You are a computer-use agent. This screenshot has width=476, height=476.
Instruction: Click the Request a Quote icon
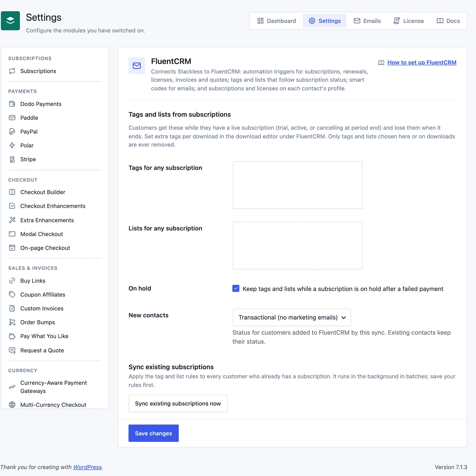[x=12, y=350]
